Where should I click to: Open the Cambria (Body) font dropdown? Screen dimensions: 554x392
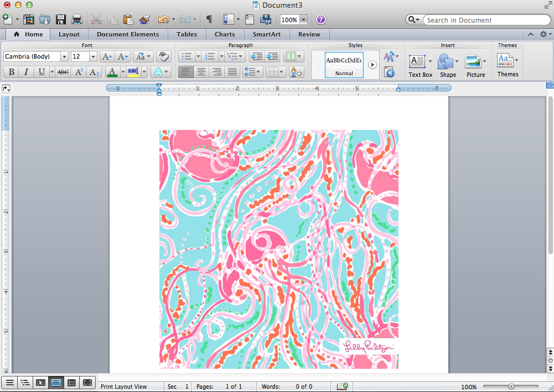coord(64,56)
